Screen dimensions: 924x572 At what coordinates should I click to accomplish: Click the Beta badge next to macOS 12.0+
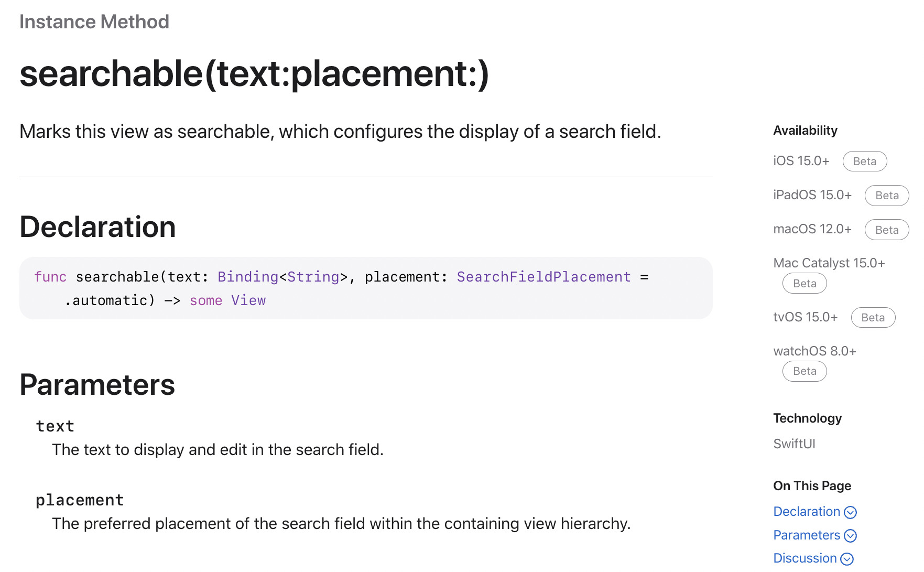886,230
